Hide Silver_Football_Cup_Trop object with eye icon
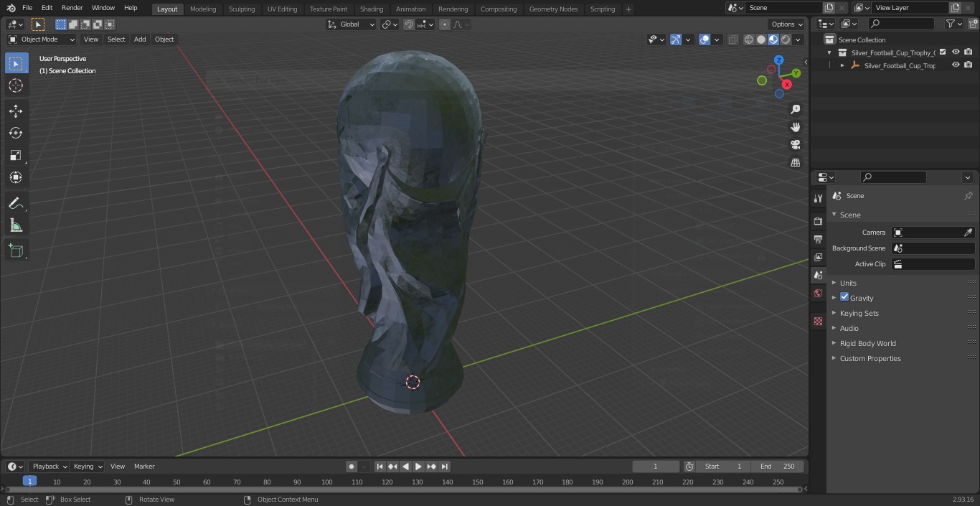 coord(956,65)
